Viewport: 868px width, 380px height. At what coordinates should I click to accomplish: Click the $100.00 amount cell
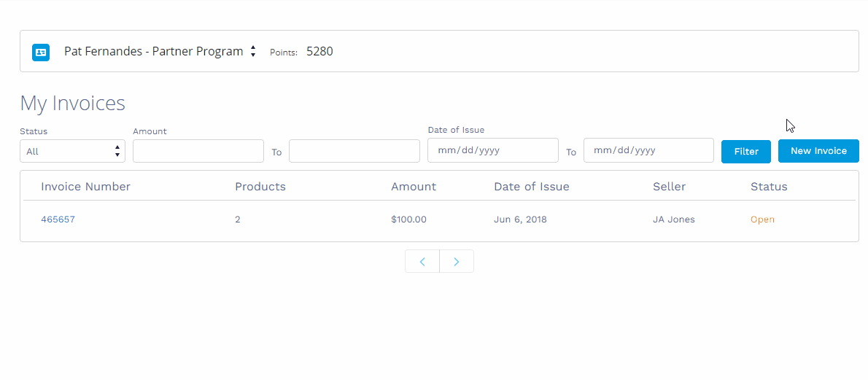(x=408, y=220)
